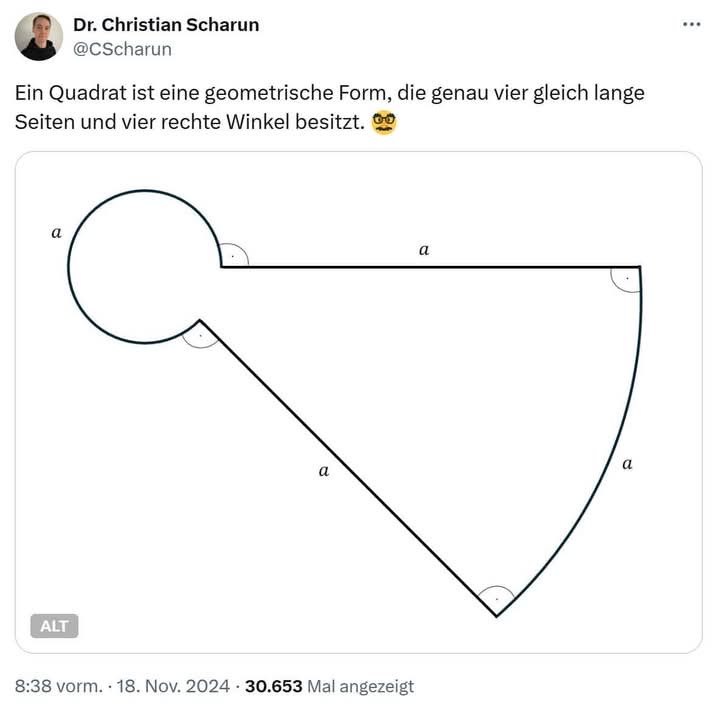Click the "a" label next to the circle
The width and height of the screenshot is (720, 713).
56,232
